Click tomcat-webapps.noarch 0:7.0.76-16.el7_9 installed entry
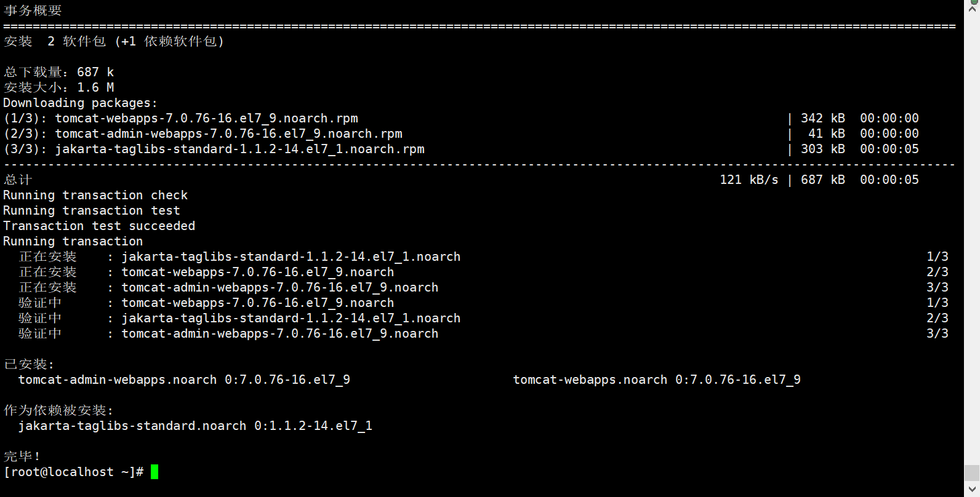 (657, 380)
